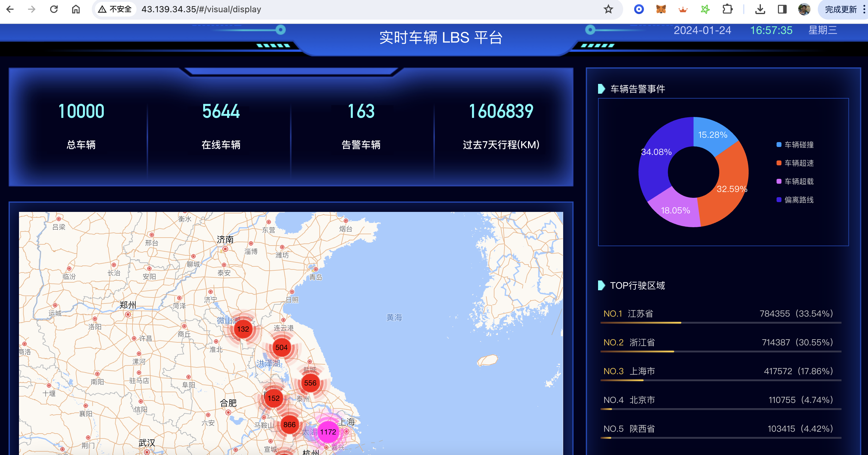Click the browser back arrow

coord(10,9)
